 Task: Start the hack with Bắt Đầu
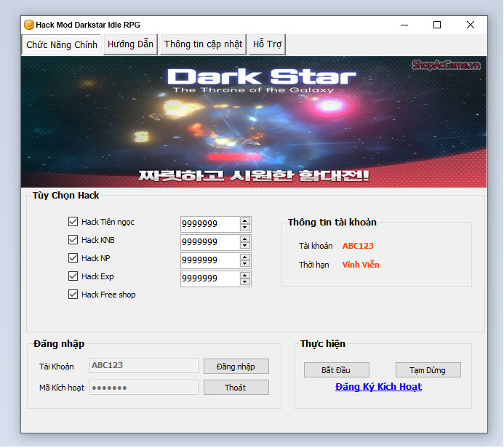[337, 370]
